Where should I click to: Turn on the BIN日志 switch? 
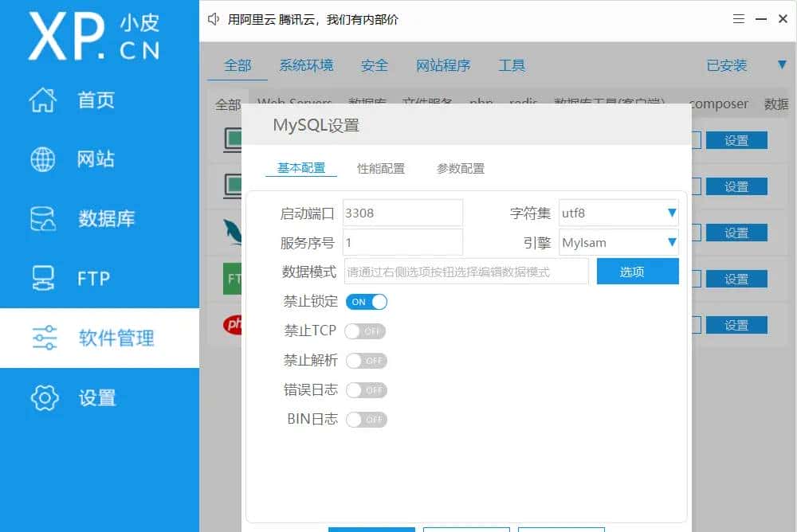pos(367,420)
